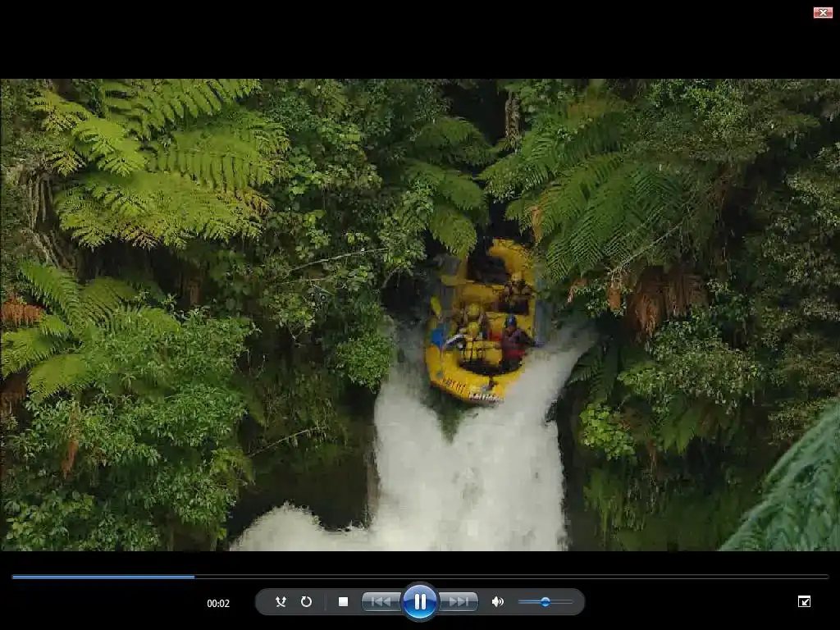This screenshot has width=840, height=630.
Task: Pause the playing video
Action: tap(419, 601)
